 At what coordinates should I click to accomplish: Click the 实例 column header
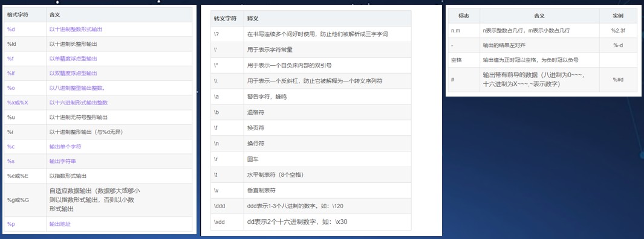[x=618, y=16]
